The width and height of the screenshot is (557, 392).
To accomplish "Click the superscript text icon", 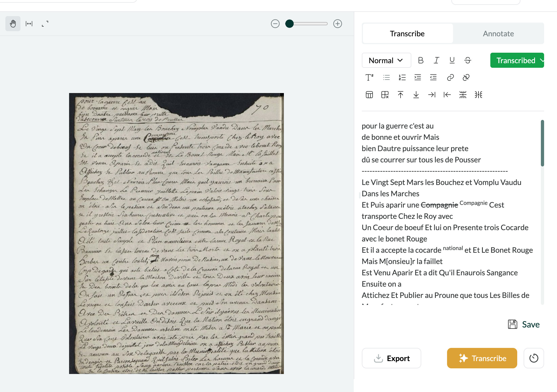I will coord(369,77).
